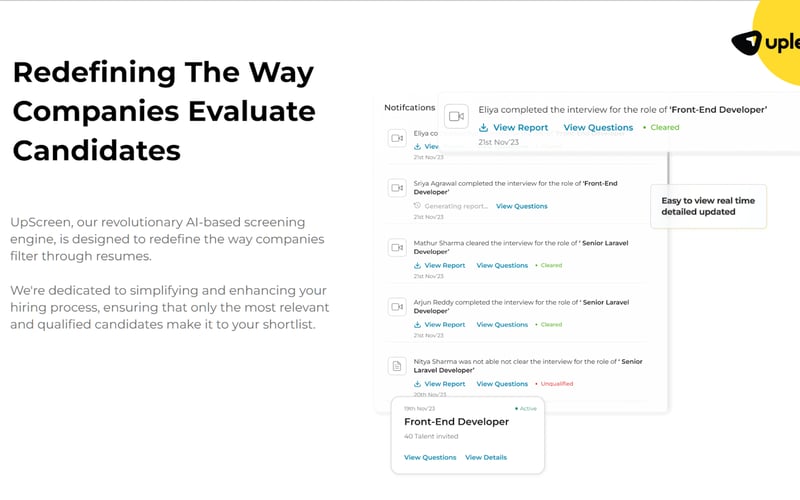
Task: Click video camera icon next to Sriya Agrawal notification
Action: point(397,188)
